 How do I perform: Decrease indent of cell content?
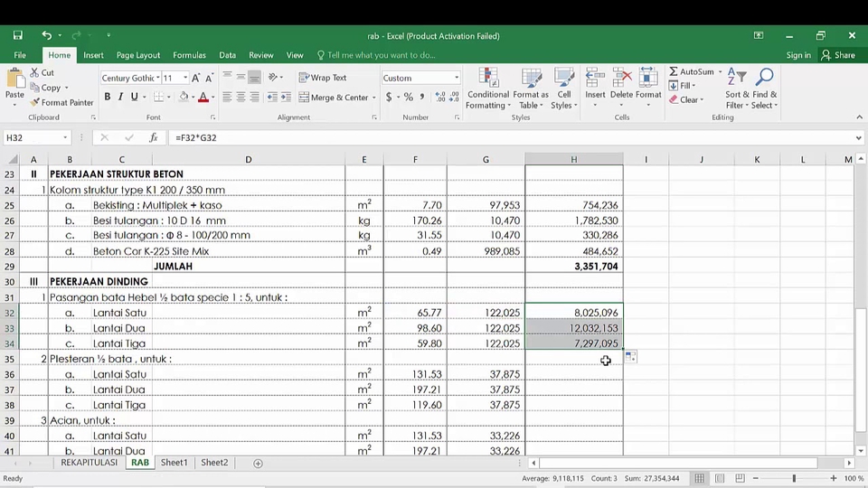click(x=272, y=98)
